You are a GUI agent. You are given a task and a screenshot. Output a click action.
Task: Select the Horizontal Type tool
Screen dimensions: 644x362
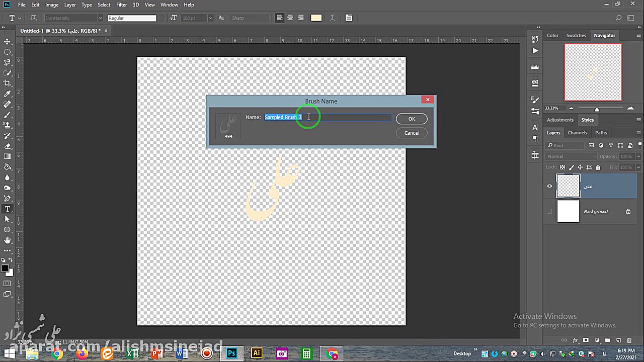point(7,209)
